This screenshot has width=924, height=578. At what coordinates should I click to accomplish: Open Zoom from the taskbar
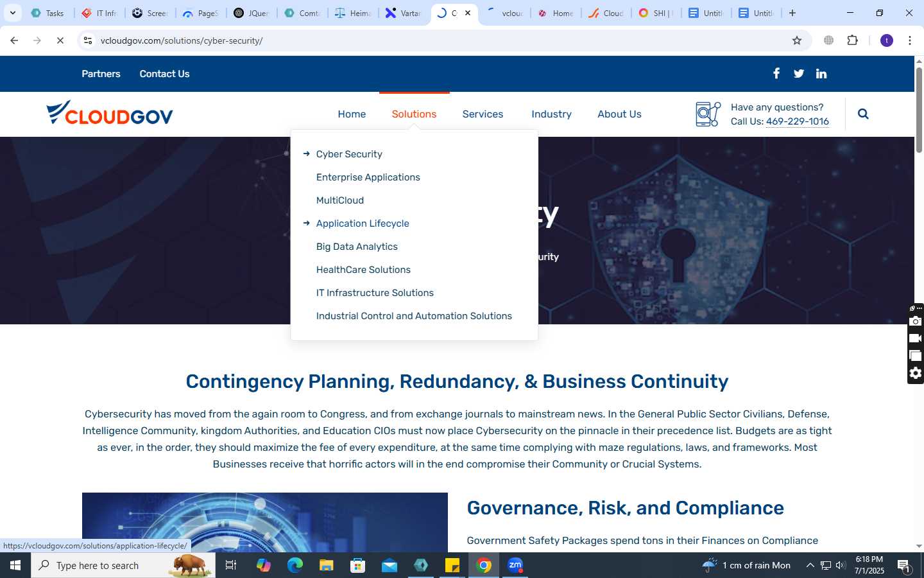point(515,565)
